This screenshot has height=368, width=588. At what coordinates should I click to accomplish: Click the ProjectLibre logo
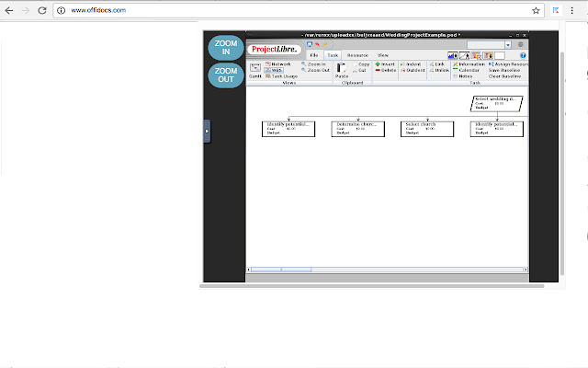(x=274, y=49)
